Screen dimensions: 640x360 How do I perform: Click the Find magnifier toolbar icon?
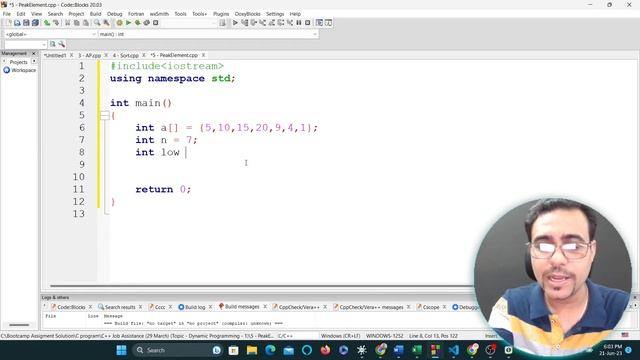coord(97,23)
